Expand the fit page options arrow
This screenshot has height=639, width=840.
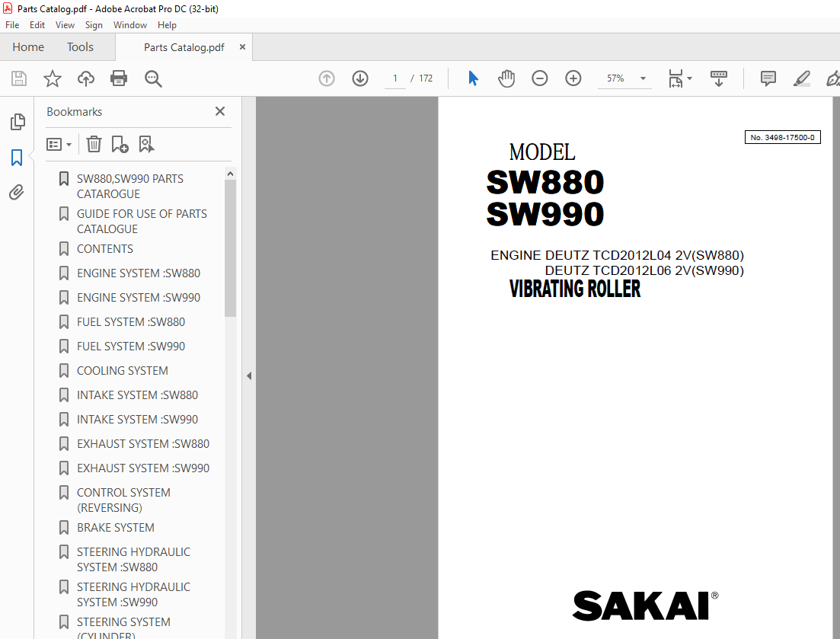click(x=689, y=78)
